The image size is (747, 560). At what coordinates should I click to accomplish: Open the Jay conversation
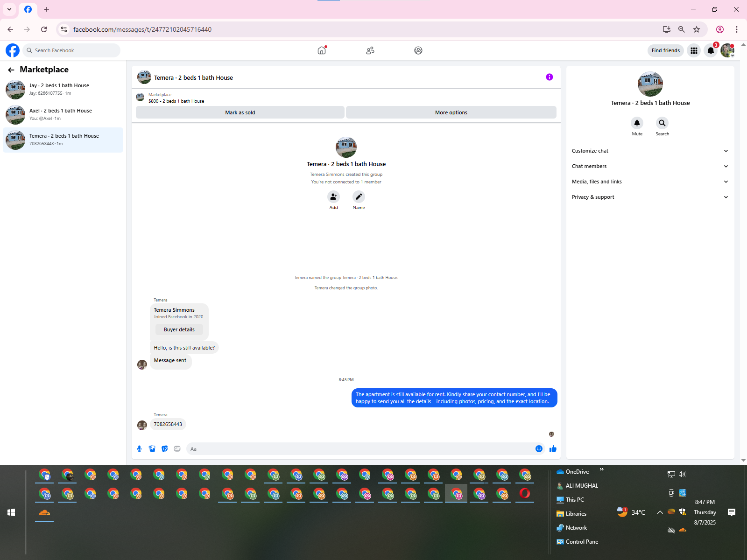63,90
